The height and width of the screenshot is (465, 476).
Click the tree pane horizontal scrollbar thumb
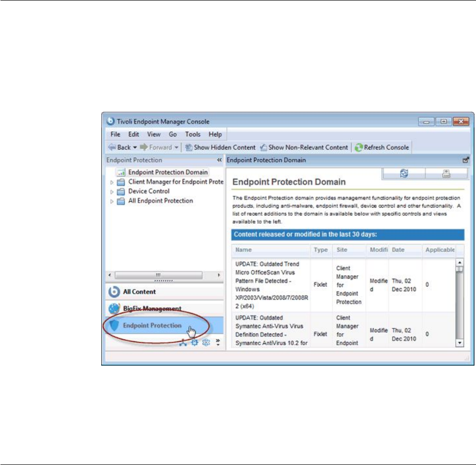coord(158,275)
